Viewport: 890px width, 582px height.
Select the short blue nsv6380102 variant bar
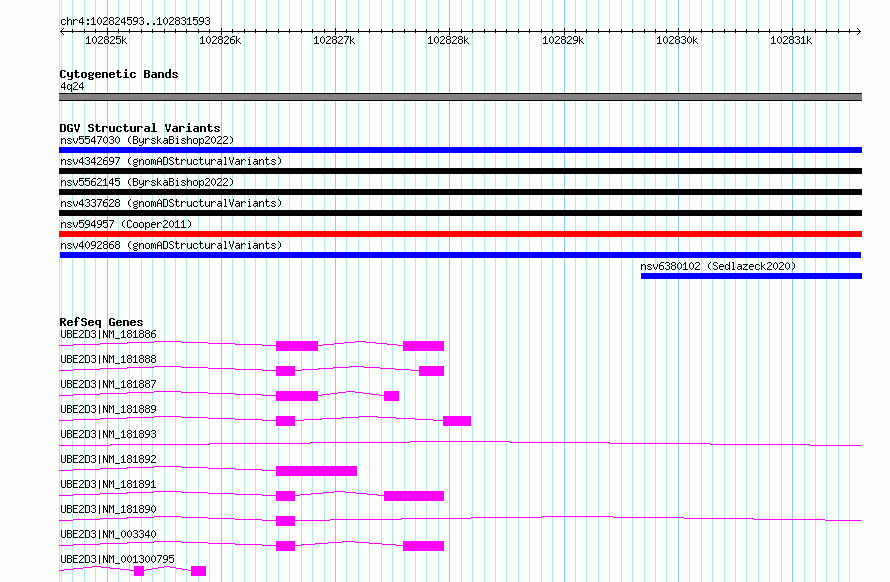coord(752,276)
